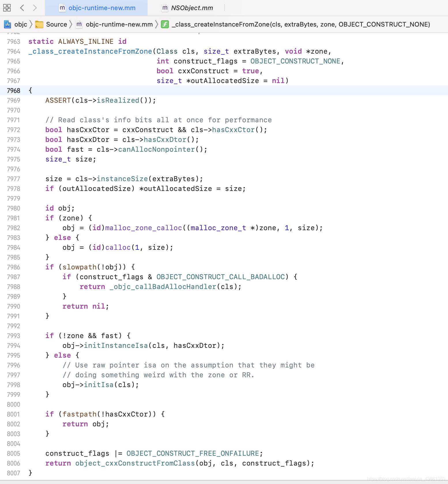Click the green function symbol icon
This screenshot has height=484, width=448.
coord(165,25)
